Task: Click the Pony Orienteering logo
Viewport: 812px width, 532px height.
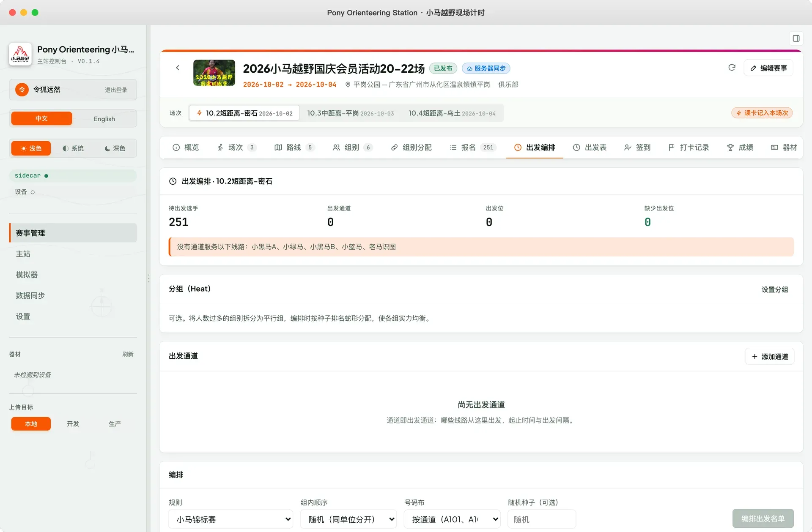Action: [x=20, y=54]
